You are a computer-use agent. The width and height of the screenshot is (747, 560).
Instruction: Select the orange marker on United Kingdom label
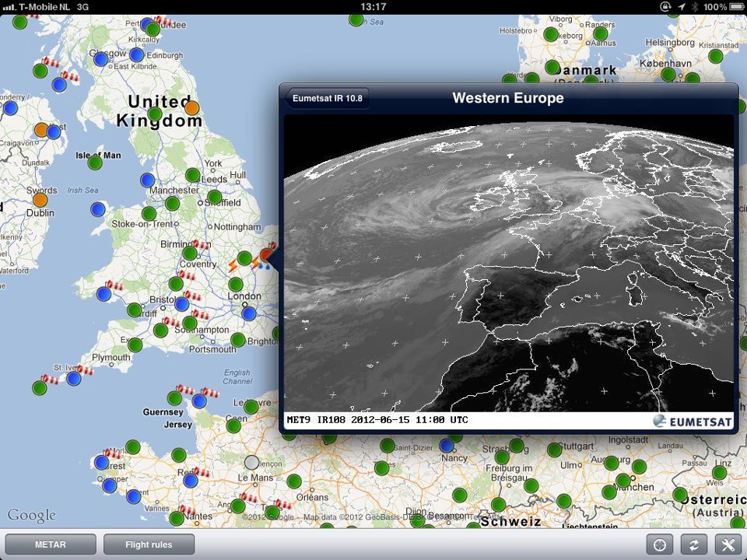[x=191, y=107]
